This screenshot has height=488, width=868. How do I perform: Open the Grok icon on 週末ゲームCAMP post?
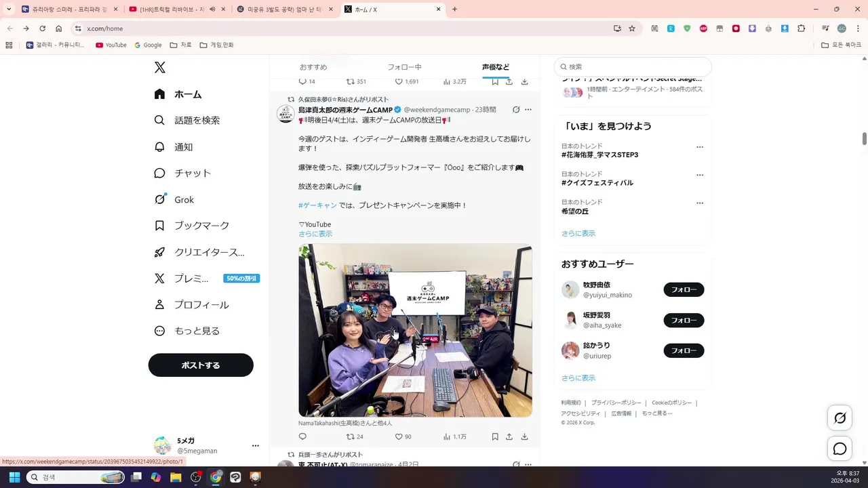[x=516, y=109]
